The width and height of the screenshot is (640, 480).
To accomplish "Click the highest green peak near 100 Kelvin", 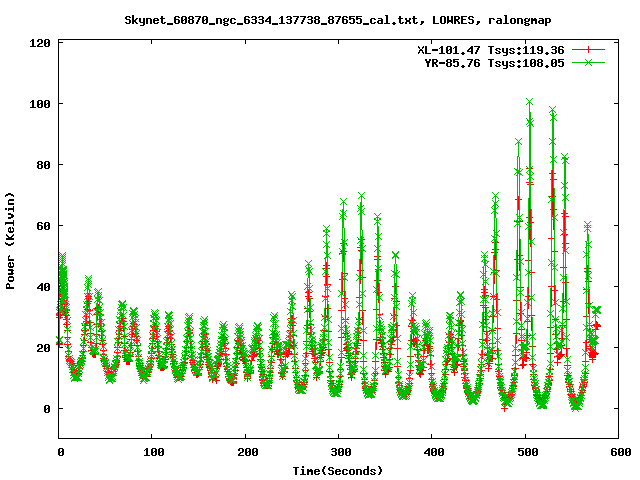I will (529, 102).
